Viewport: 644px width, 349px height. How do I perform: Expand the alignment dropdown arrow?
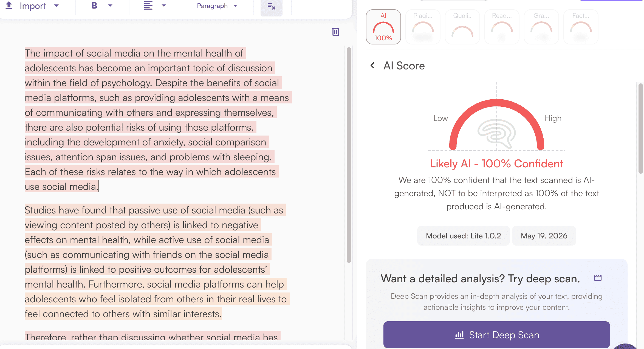tap(164, 5)
